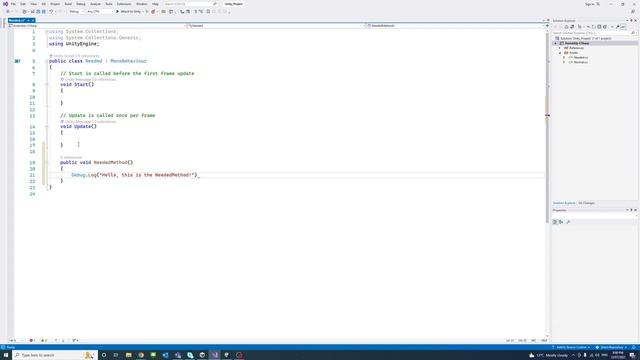The image size is (640, 360).
Task: Collapse the Needed class code block
Action: point(47,61)
